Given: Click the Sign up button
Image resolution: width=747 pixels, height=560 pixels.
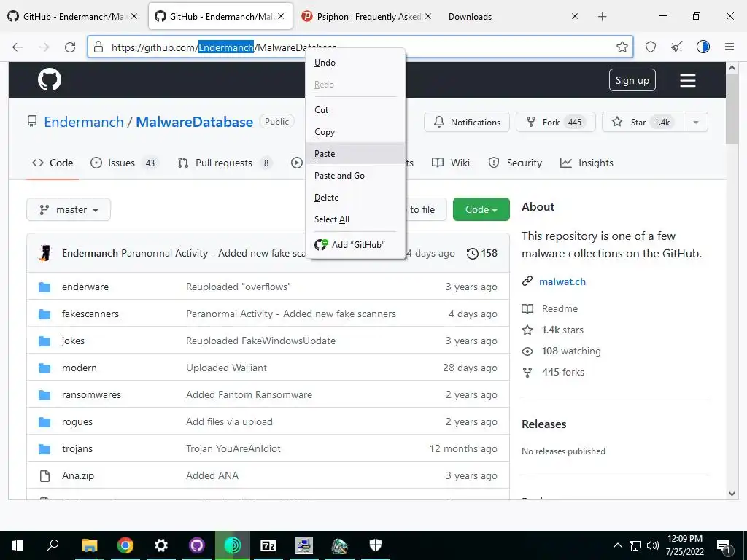Looking at the screenshot, I should (x=632, y=80).
